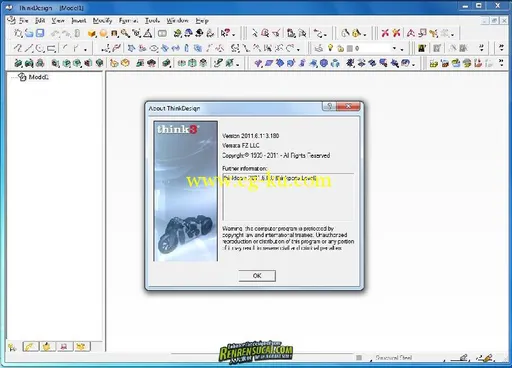Select Model1 in the model tree

(38, 77)
